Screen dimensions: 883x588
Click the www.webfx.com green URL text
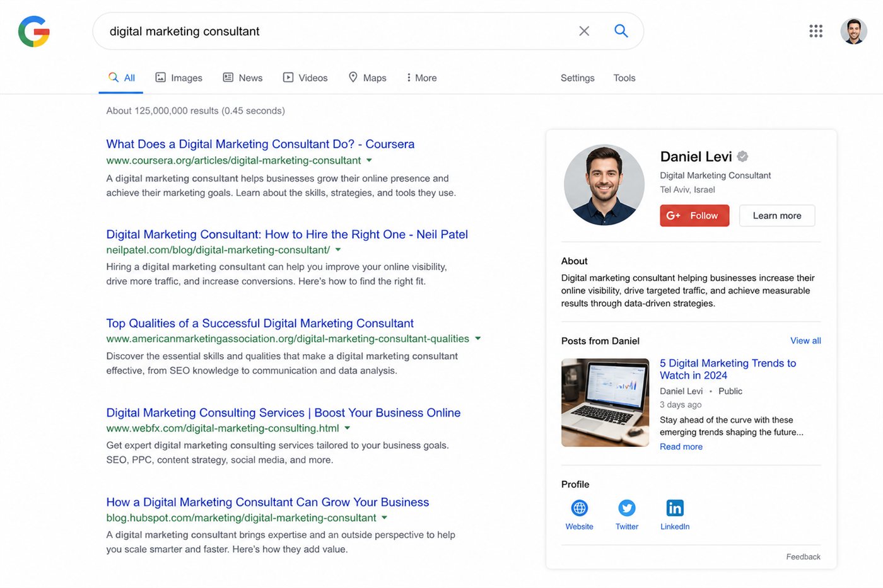coord(223,428)
